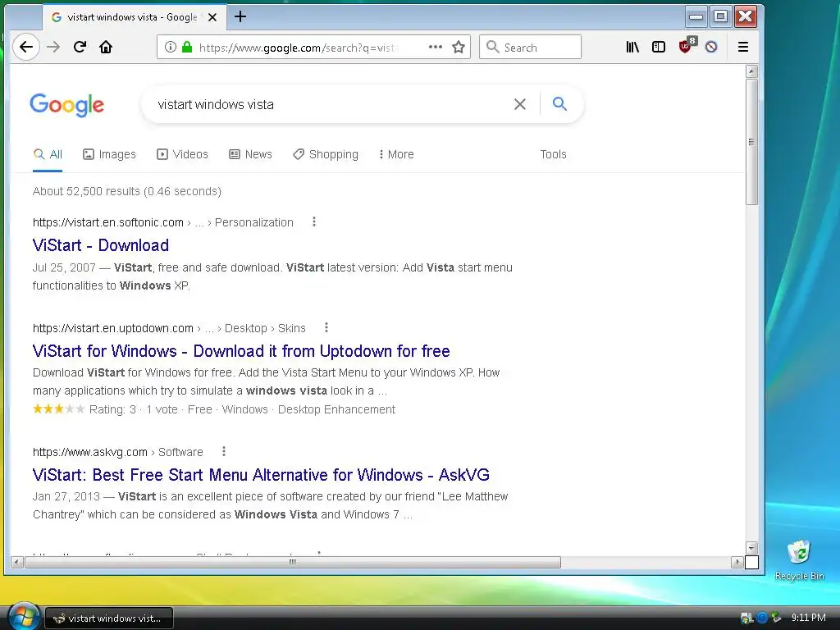
Task: Switch to Videos results
Action: click(x=182, y=154)
